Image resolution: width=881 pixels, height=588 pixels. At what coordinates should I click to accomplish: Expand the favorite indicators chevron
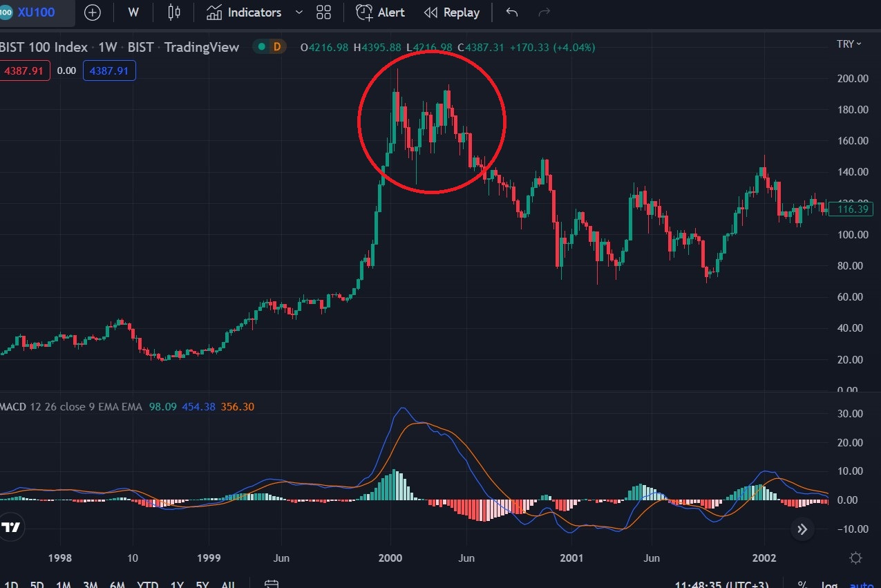pyautogui.click(x=299, y=12)
